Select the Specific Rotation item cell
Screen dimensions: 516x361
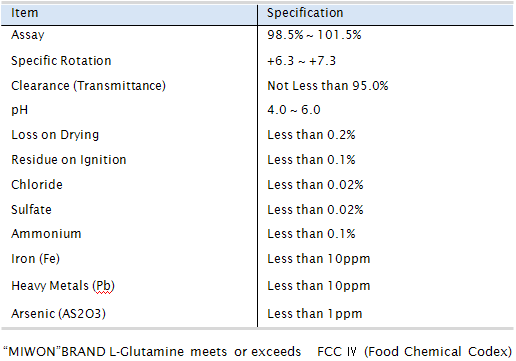click(61, 61)
